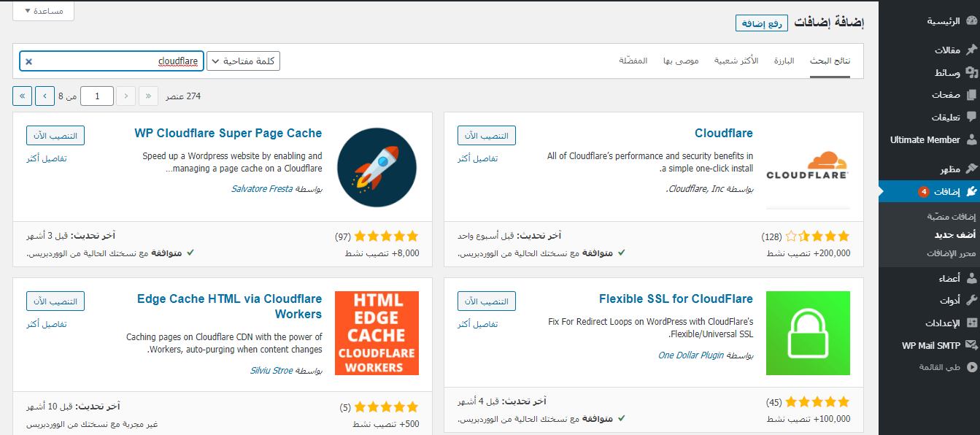Switch to the نتائج البحث tab
The image size is (980, 435).
[x=830, y=61]
